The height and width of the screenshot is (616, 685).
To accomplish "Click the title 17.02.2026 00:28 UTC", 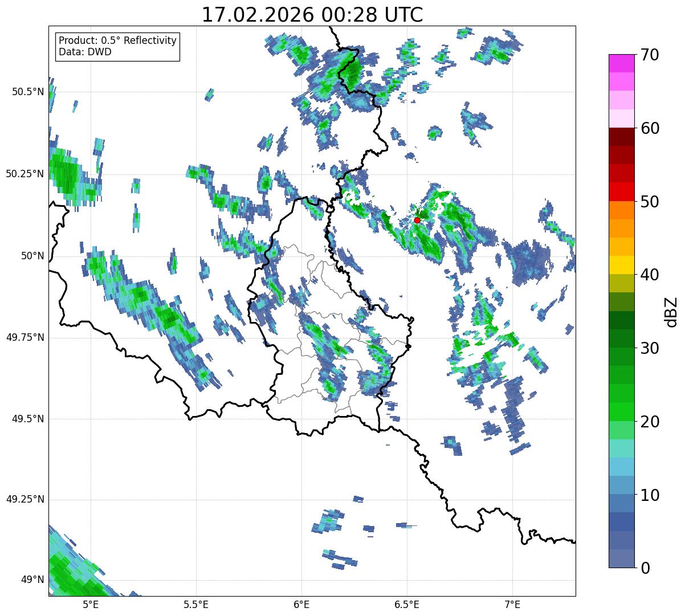I will pos(312,15).
